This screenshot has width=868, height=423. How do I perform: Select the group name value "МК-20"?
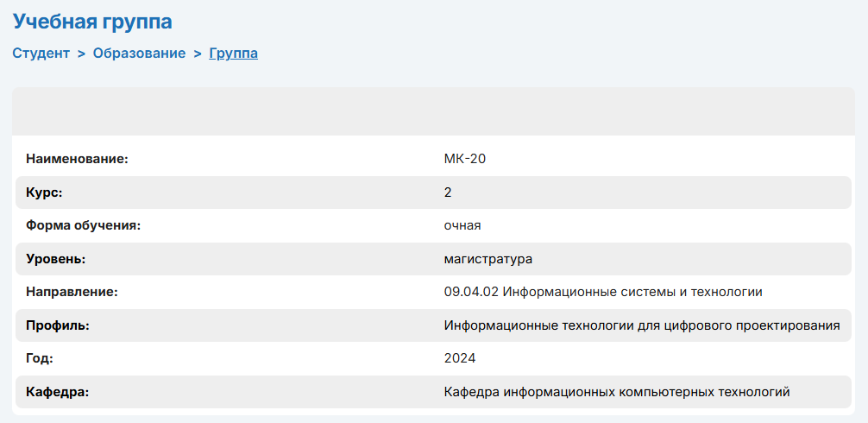[x=459, y=159]
